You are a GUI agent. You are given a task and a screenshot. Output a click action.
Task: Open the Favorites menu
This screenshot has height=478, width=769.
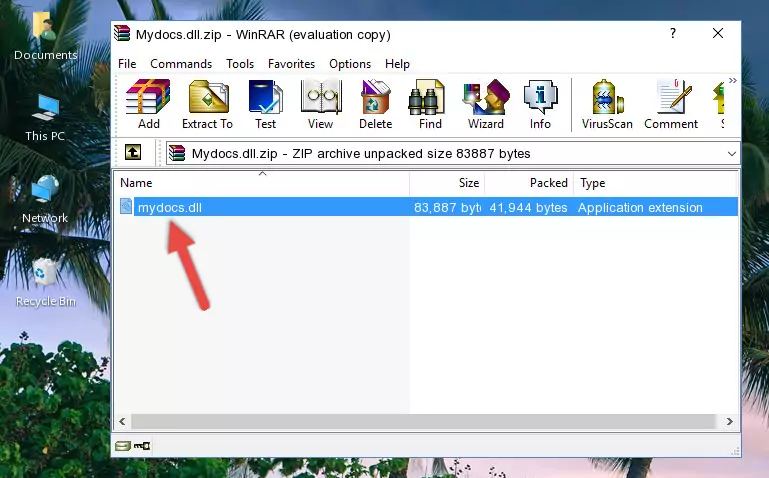(x=291, y=64)
